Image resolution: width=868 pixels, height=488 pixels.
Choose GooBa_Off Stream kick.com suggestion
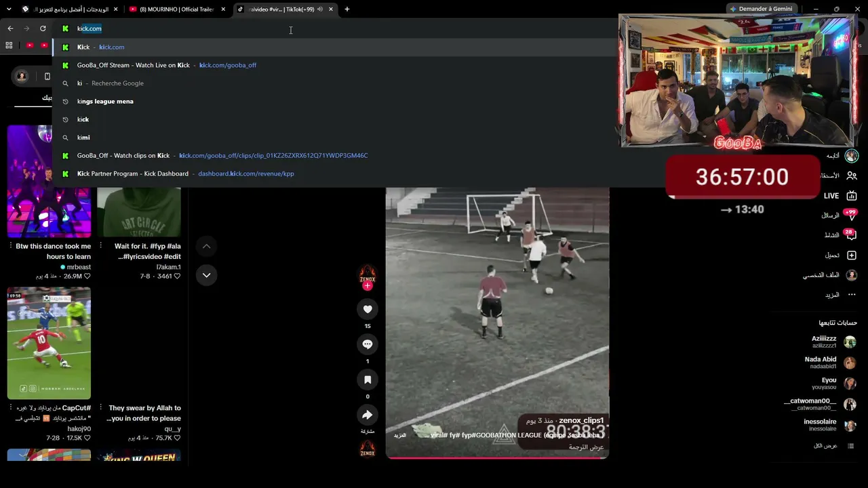tap(336, 65)
